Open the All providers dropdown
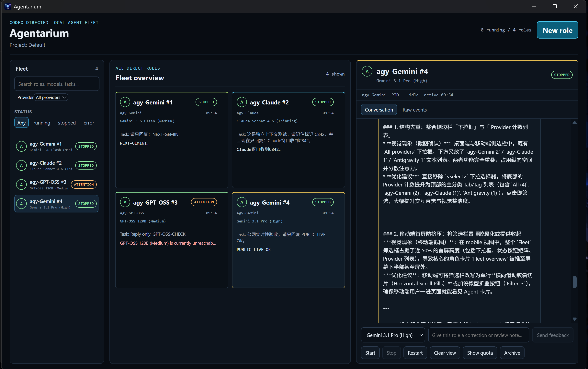 tap(51, 97)
